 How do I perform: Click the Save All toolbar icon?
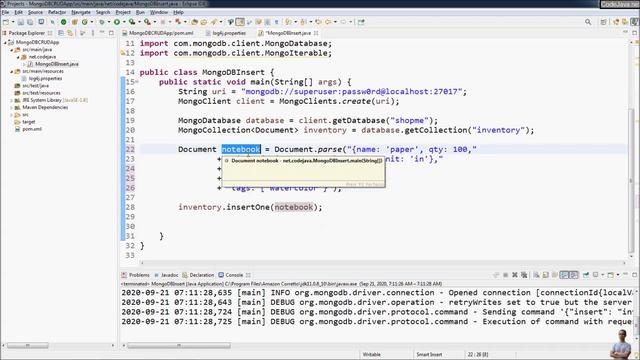pos(30,22)
